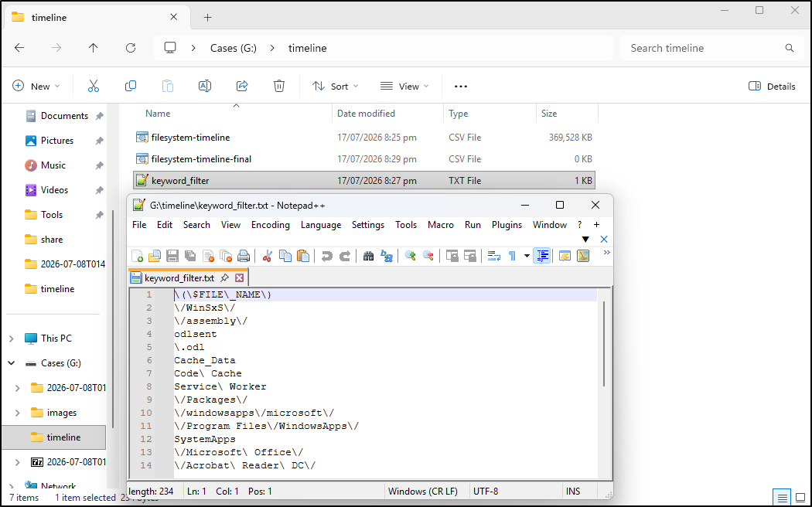This screenshot has width=812, height=507.
Task: Click Document Map icon in Notepad++
Action: click(583, 256)
